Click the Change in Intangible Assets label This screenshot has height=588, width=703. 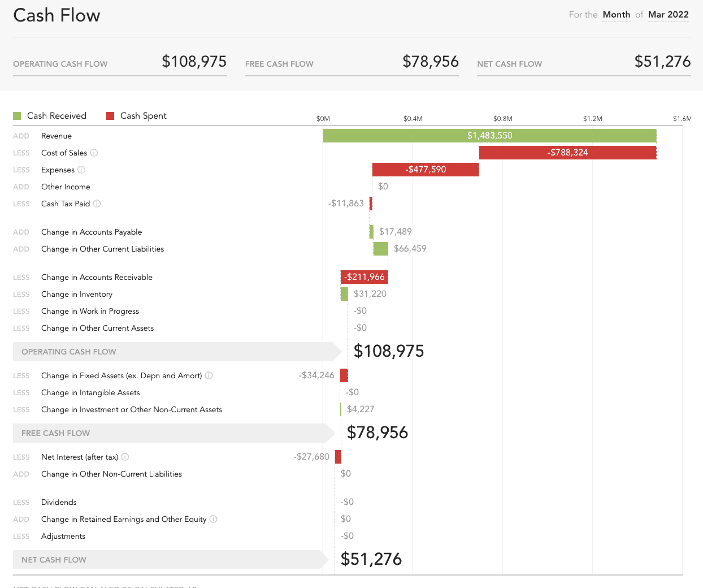coord(90,393)
